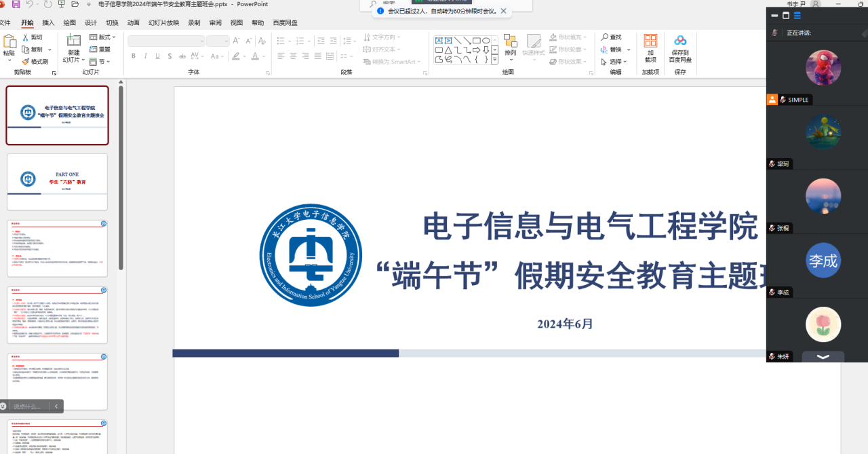The height and width of the screenshot is (454, 868).
Task: Click the Cut (剪切) scissors icon
Action: [x=26, y=37]
